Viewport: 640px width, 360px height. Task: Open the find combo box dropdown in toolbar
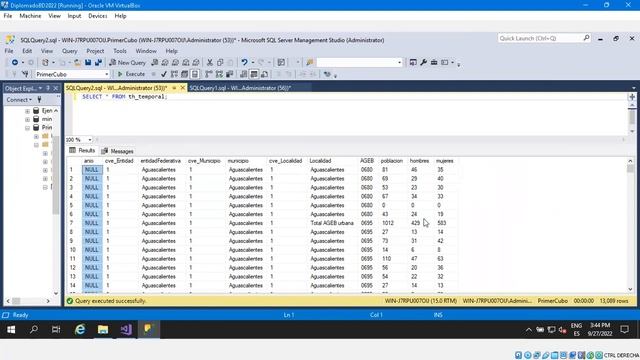[400, 62]
